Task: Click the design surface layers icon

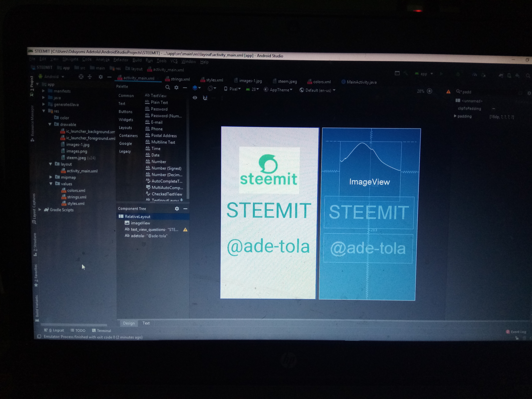Action: point(195,88)
